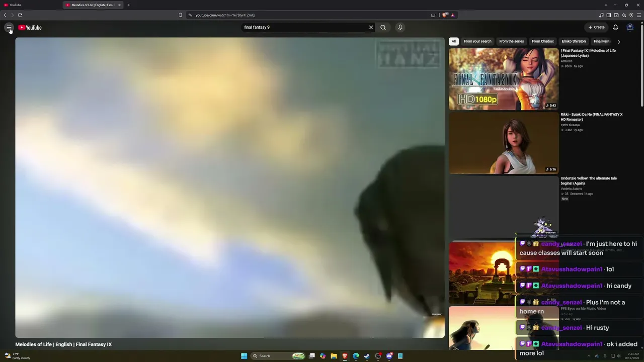Open the Undertale Yellow stream title

[589, 180]
